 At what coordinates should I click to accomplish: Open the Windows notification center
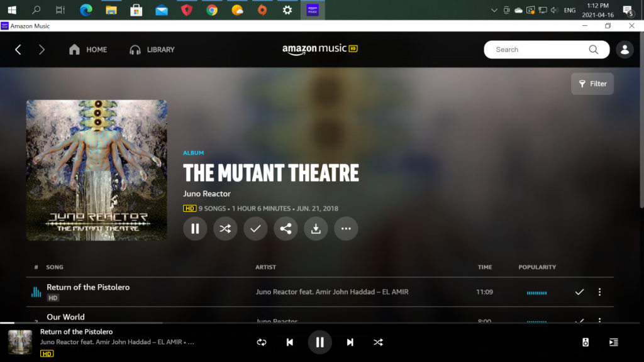click(x=628, y=11)
